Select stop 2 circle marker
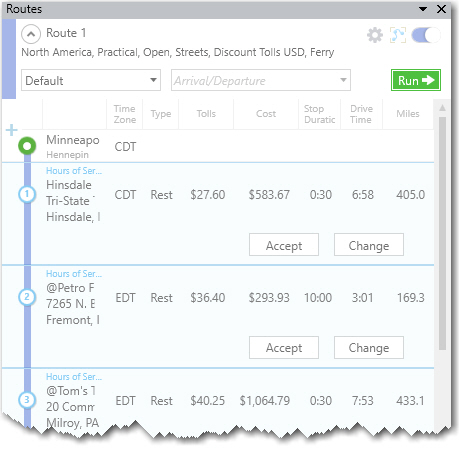Viewport: 459px width, 451px height. (x=27, y=297)
